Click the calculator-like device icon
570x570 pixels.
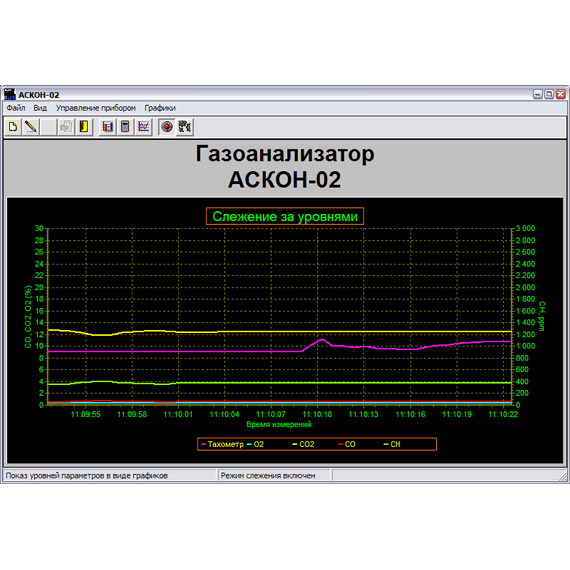click(x=125, y=127)
